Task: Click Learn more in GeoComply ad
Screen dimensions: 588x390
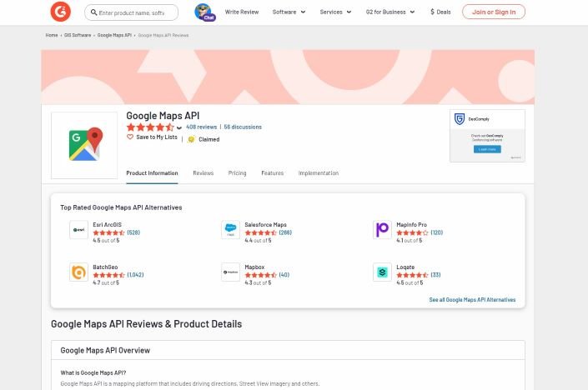Action: pyautogui.click(x=487, y=149)
